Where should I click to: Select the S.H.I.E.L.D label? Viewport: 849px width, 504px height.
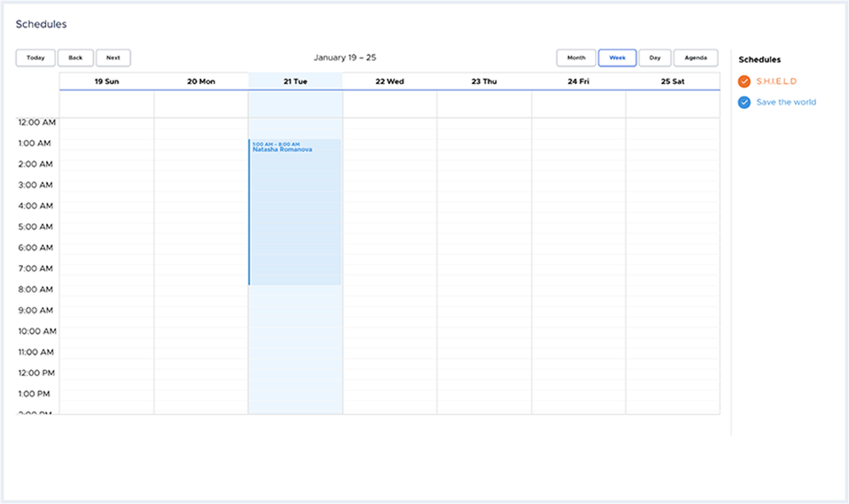(x=777, y=81)
